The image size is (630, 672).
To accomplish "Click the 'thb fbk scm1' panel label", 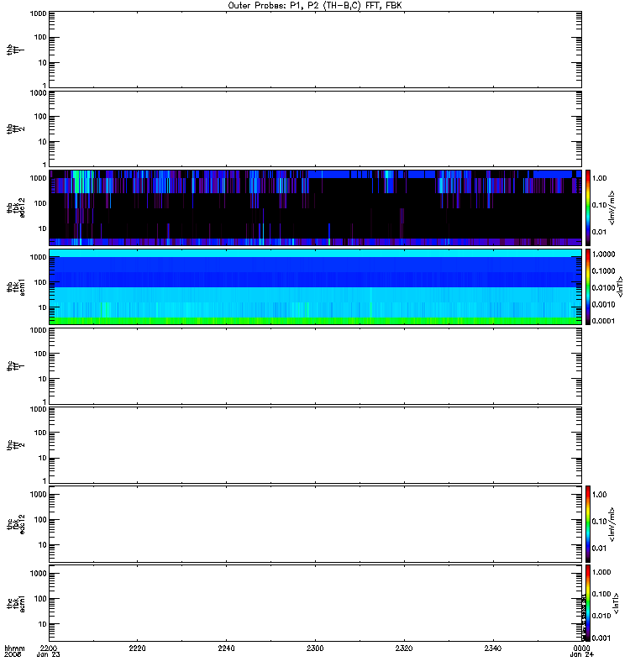I will click(16, 286).
